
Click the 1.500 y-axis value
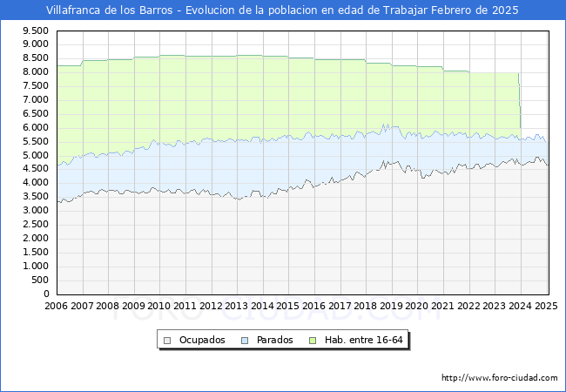(36, 252)
